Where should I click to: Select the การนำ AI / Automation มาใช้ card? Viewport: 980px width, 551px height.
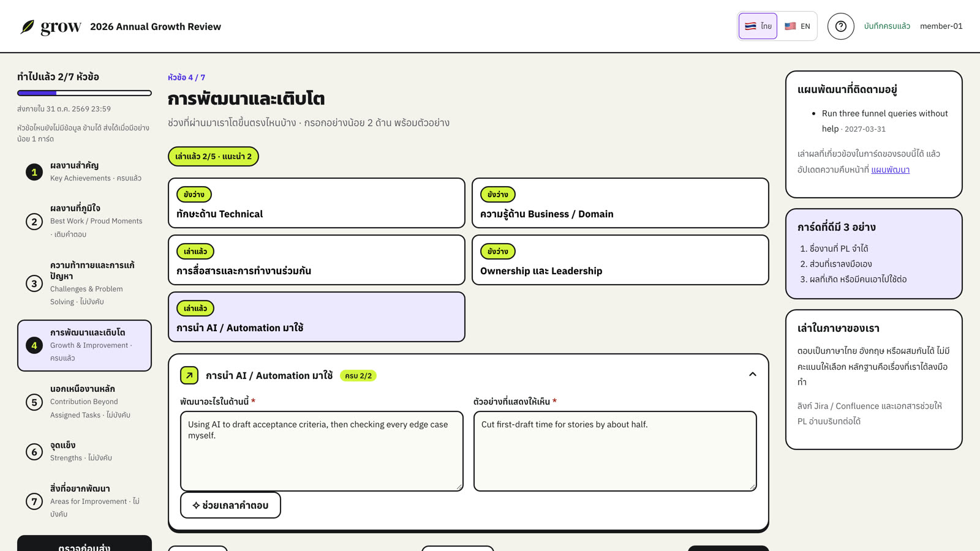317,317
